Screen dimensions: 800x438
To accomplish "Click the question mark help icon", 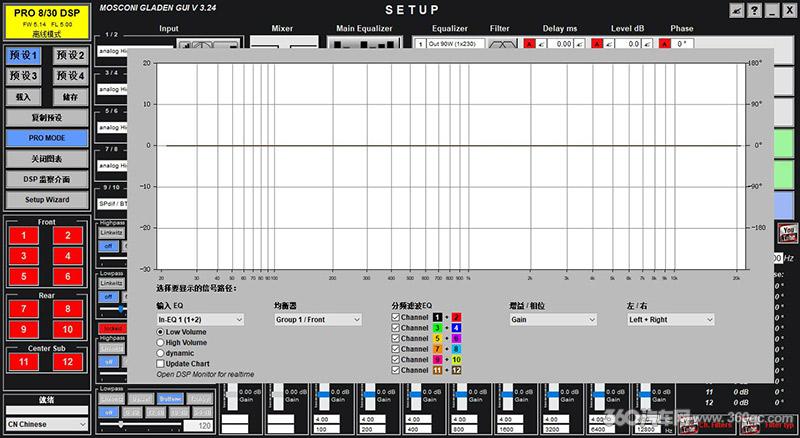I will tap(755, 10).
